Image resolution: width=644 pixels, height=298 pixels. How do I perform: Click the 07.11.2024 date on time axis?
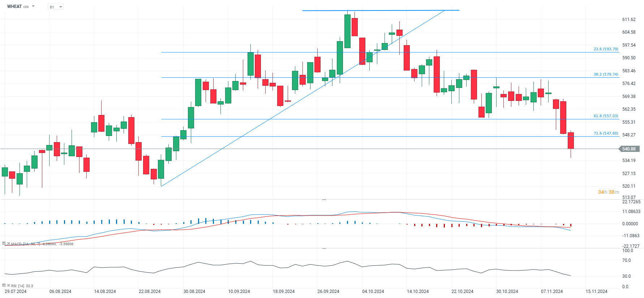tap(551, 291)
